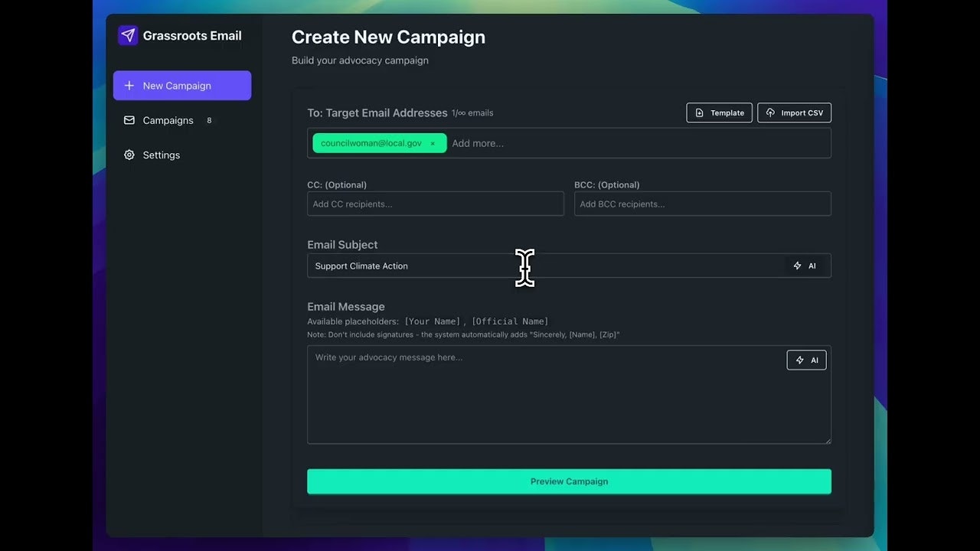Click the Template button with document icon

(719, 112)
